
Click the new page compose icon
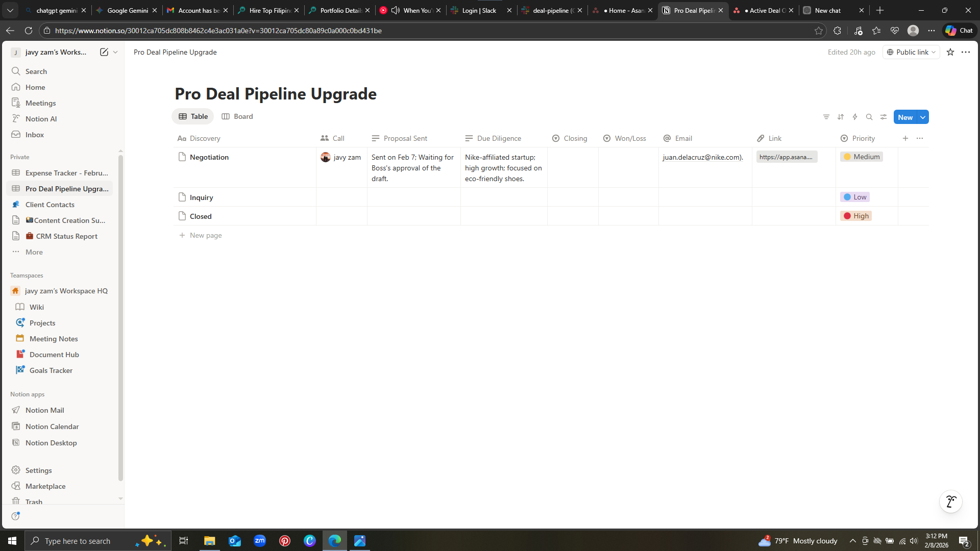[104, 52]
